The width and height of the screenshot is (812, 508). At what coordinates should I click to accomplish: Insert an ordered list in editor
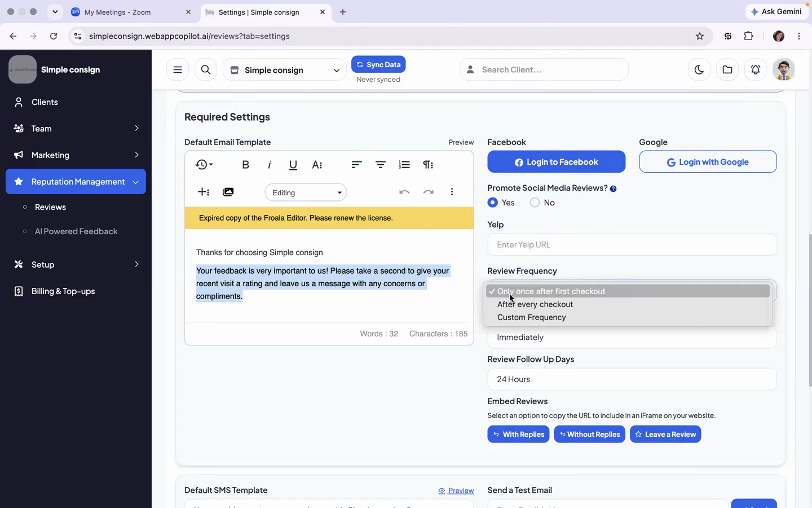[404, 165]
